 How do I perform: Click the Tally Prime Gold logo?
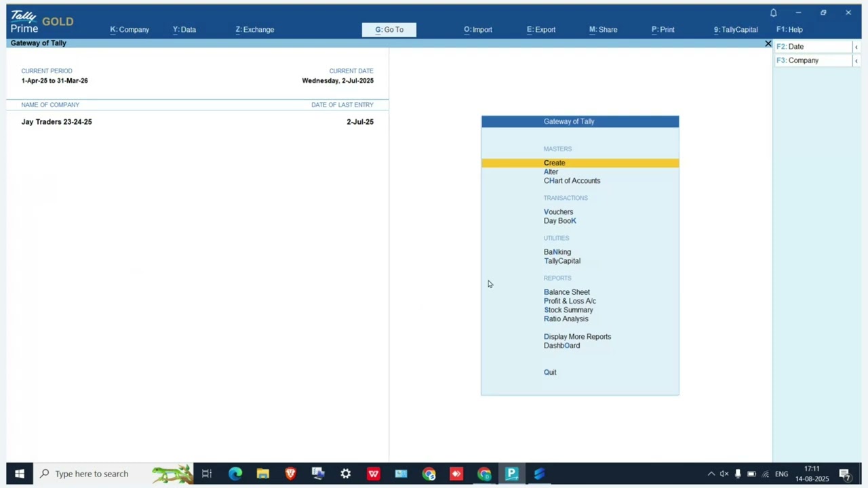coord(41,22)
